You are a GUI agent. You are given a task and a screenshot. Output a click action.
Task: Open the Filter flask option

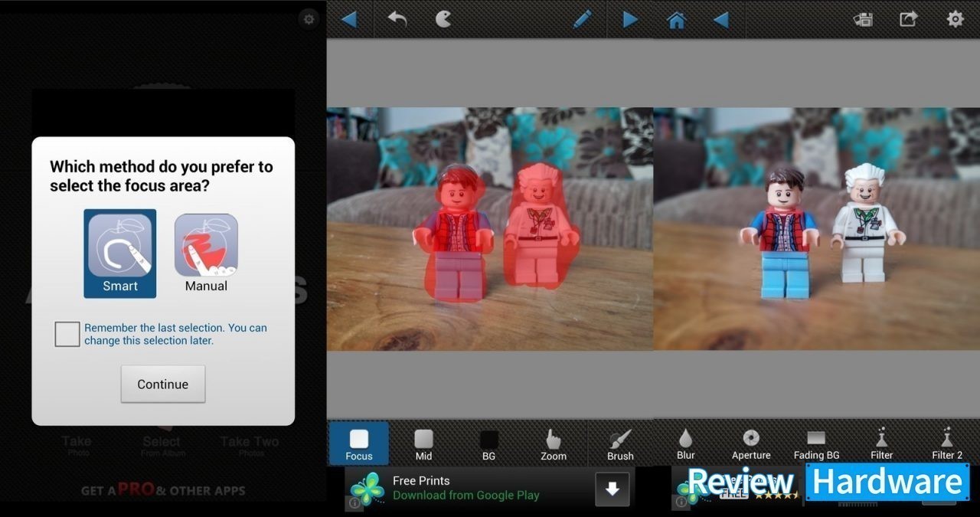click(x=882, y=443)
